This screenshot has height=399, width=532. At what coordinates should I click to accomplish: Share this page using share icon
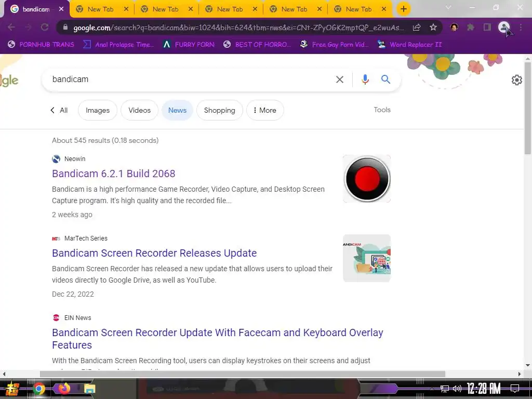tap(417, 27)
